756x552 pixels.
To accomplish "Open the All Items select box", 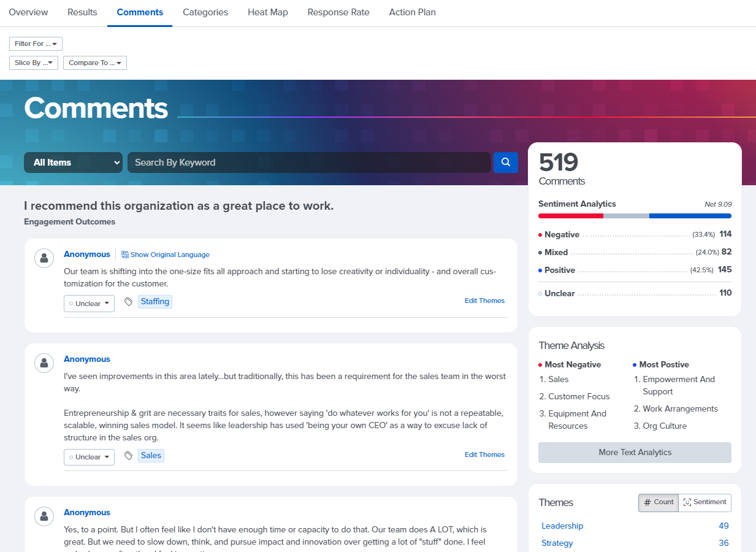I will coord(73,163).
